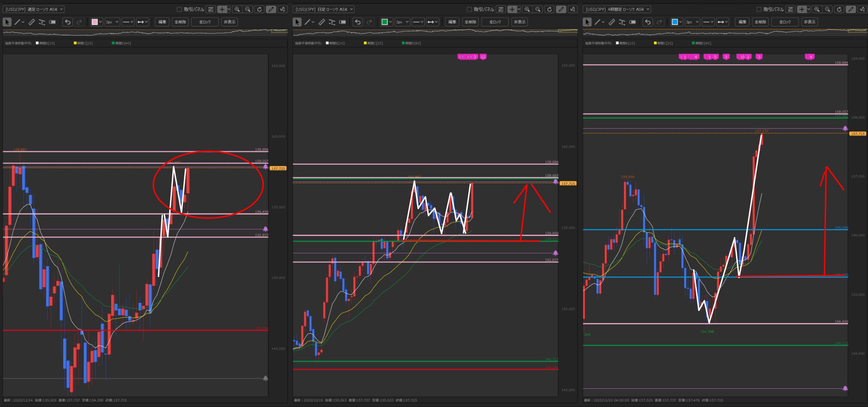Check 取引パネル box on 4-hour chart

pyautogui.click(x=759, y=9)
